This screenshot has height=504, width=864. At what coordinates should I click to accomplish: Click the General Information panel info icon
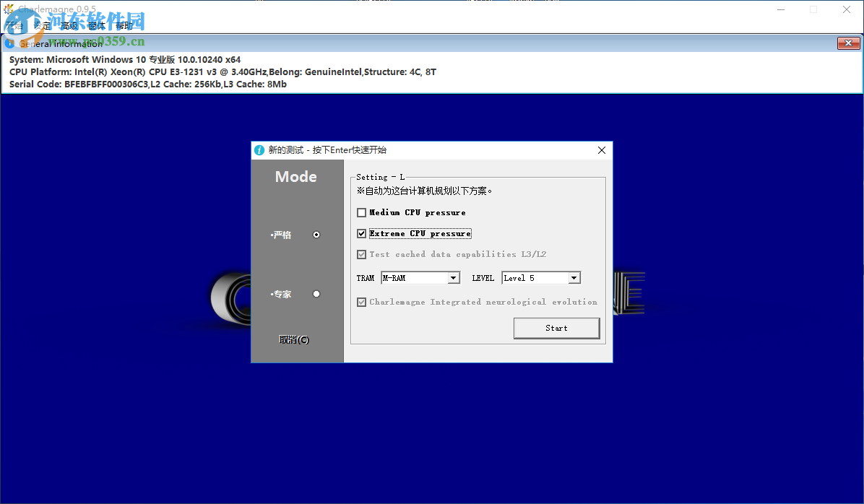10,43
